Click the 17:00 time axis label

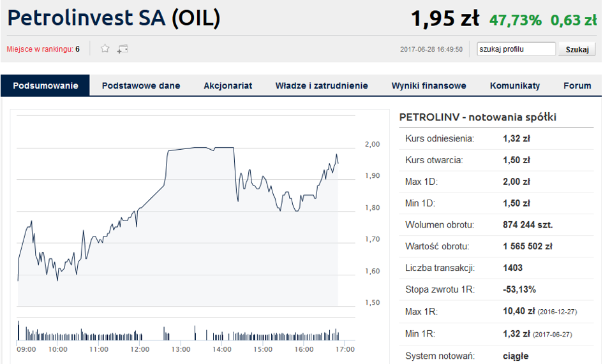click(x=345, y=349)
